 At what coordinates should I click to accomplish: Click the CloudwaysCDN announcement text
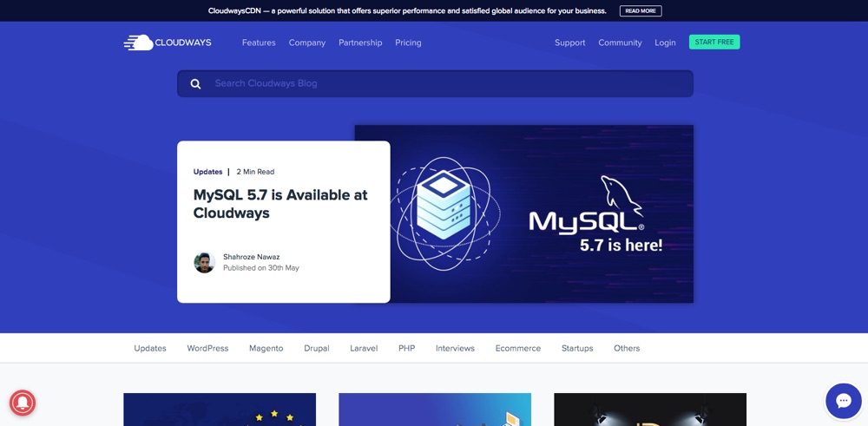click(x=407, y=10)
